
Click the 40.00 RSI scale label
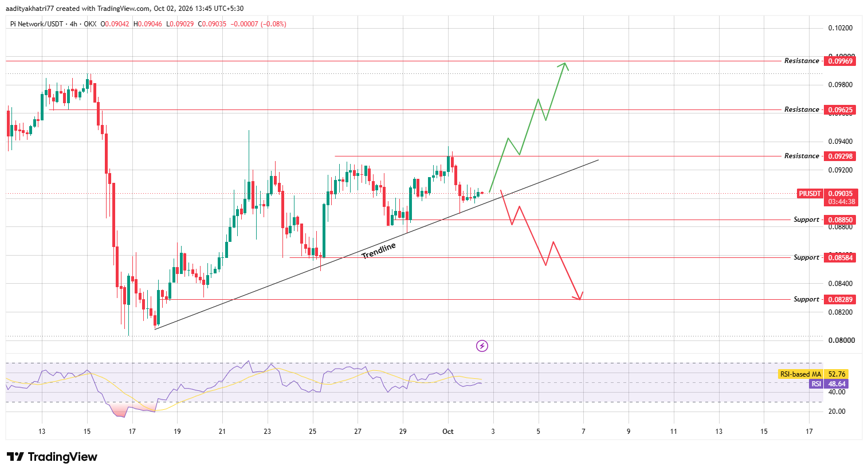[x=837, y=392]
